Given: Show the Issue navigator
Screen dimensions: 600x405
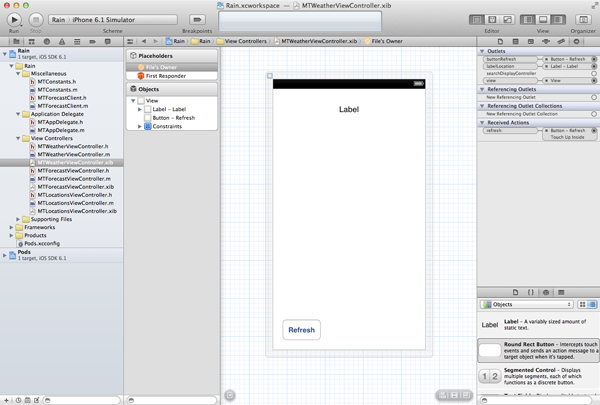Looking at the screenshot, I should tap(62, 41).
